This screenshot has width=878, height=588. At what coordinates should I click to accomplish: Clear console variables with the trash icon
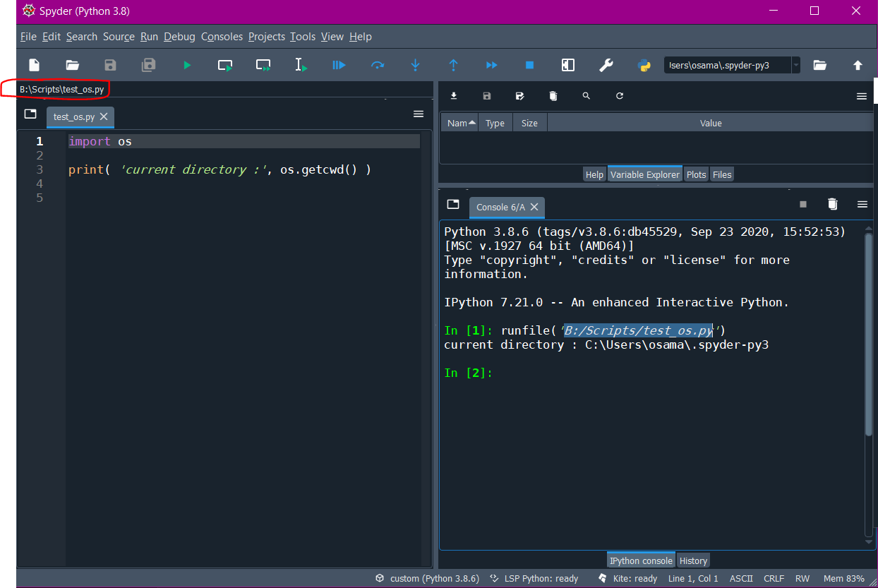pos(833,204)
